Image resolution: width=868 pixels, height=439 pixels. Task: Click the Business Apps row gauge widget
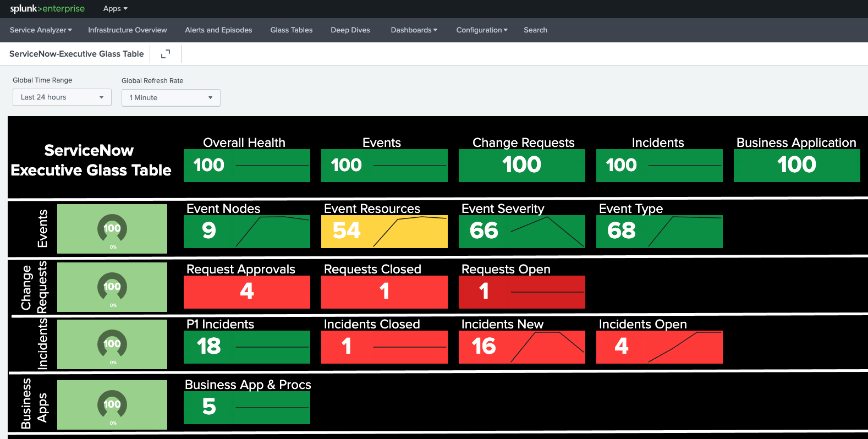(112, 405)
